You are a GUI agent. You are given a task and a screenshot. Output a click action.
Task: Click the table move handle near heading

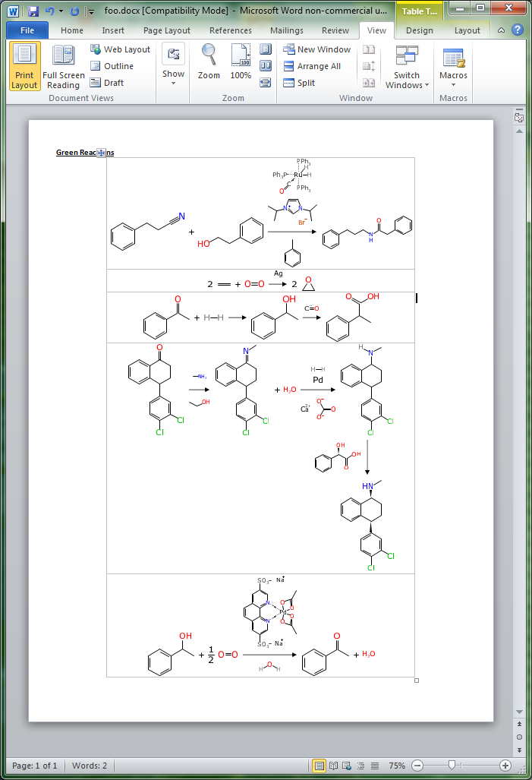click(100, 153)
